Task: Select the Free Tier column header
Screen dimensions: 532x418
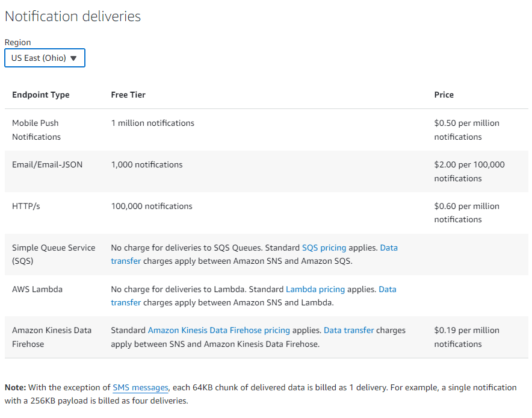Action: [128, 95]
